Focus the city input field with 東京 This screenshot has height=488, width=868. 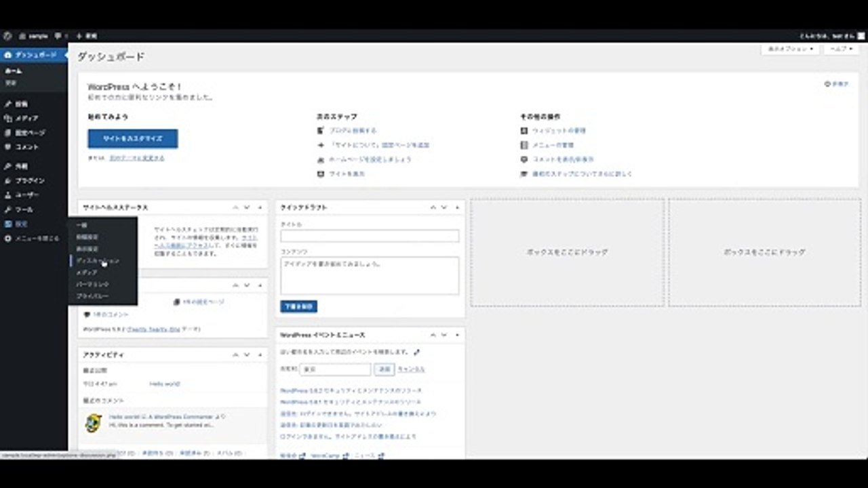click(335, 369)
